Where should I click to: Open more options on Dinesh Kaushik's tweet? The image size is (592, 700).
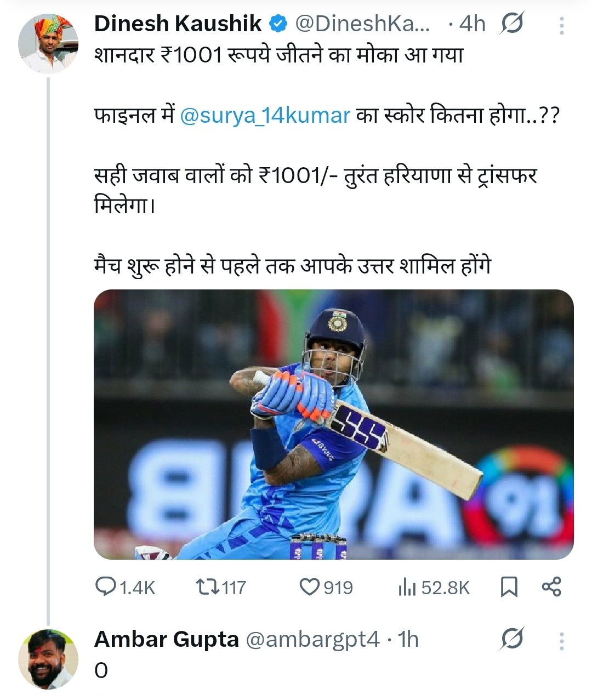coord(562,25)
